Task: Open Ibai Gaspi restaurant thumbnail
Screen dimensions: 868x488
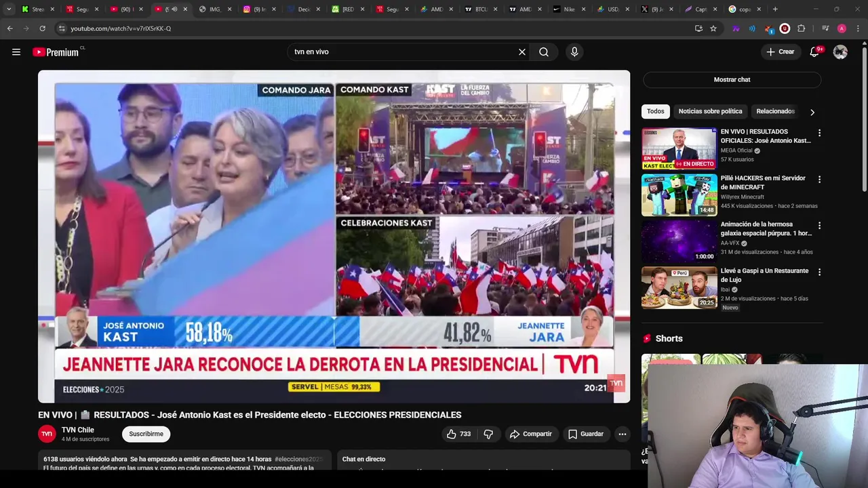Action: 679,287
